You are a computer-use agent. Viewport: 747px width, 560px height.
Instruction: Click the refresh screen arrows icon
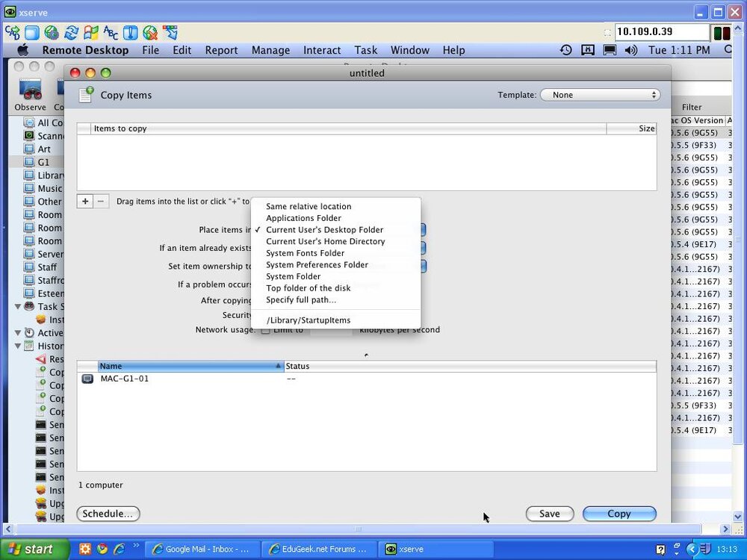click(x=71, y=32)
